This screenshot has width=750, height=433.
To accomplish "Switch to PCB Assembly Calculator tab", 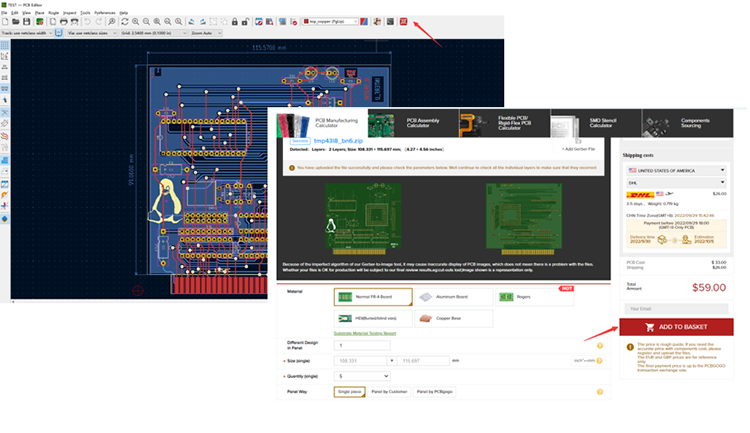I will (x=413, y=123).
